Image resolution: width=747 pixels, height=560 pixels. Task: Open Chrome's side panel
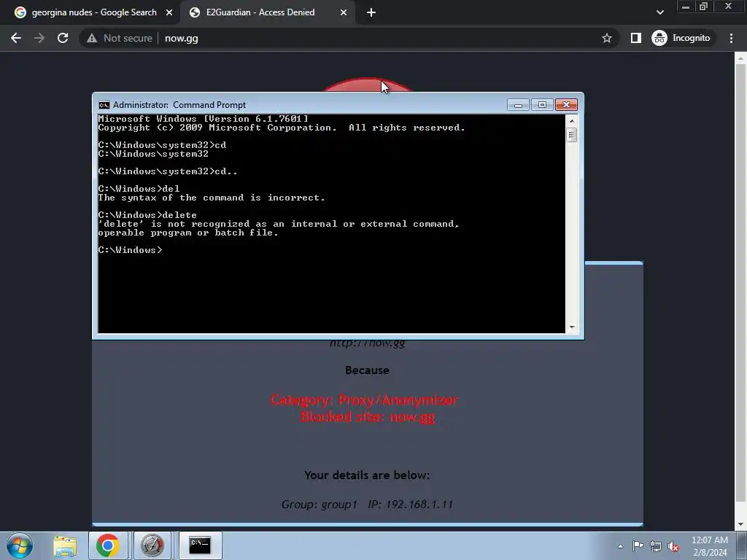coord(636,38)
